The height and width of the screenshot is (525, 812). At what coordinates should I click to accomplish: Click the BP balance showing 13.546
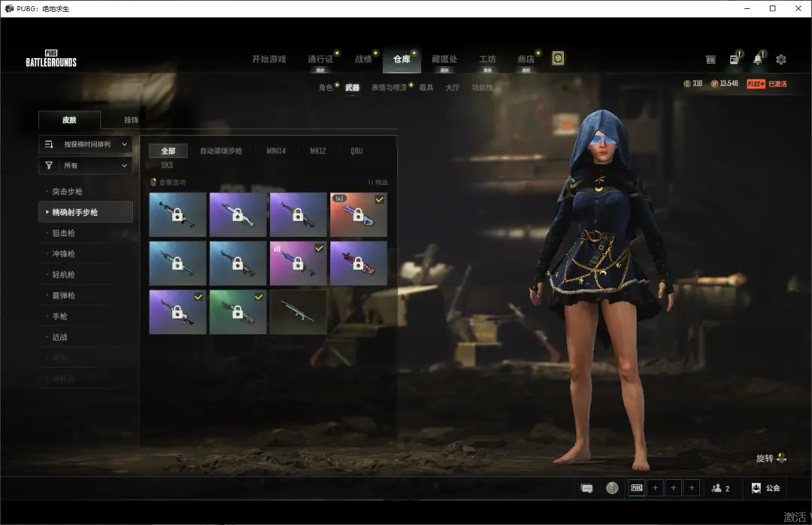725,83
